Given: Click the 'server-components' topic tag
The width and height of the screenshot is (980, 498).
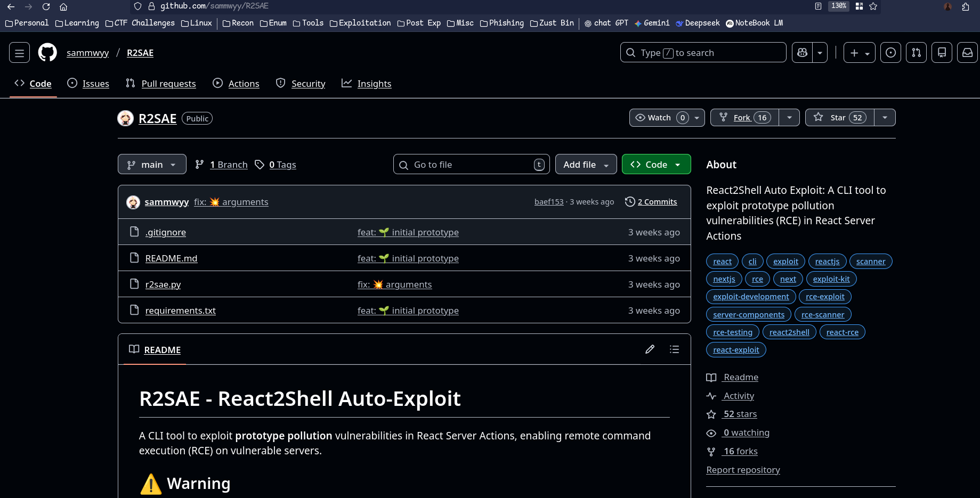Looking at the screenshot, I should pyautogui.click(x=749, y=315).
